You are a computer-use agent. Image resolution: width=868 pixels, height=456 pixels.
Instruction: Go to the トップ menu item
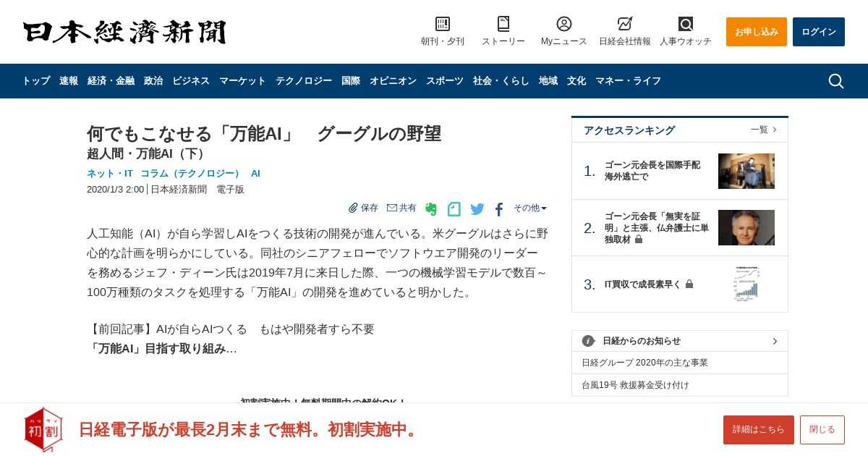(36, 81)
